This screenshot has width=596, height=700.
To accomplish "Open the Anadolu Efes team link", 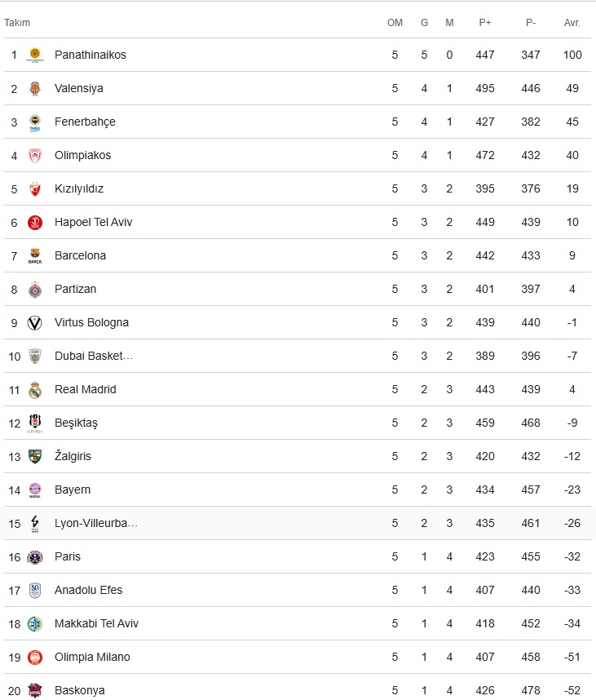I will pyautogui.click(x=88, y=590).
